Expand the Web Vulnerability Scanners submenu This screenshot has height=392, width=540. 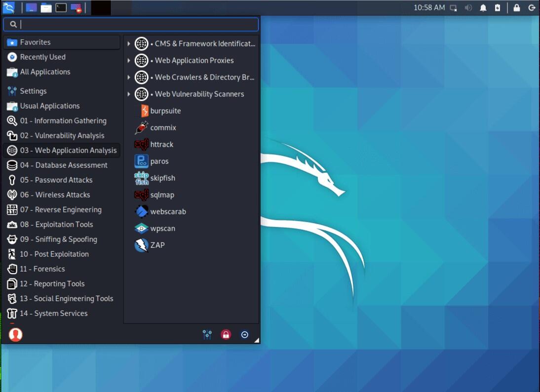[x=199, y=94]
